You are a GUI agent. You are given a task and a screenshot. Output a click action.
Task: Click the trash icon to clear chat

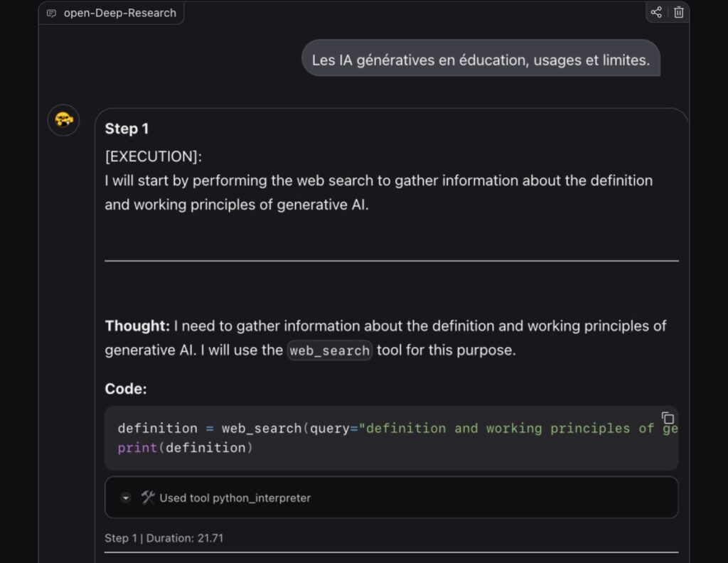(x=678, y=12)
